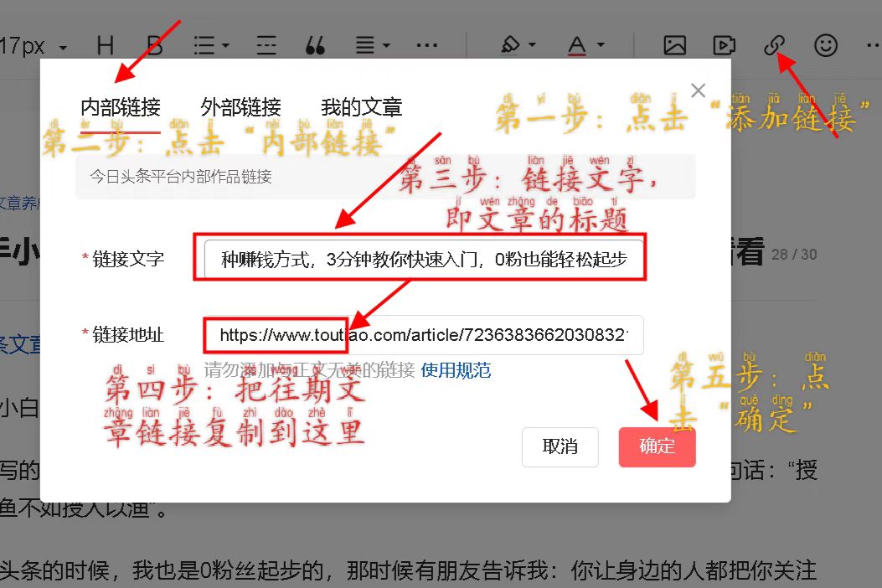Open the rightmost overflow menu icon
The height and width of the screenshot is (588, 882).
[x=873, y=45]
